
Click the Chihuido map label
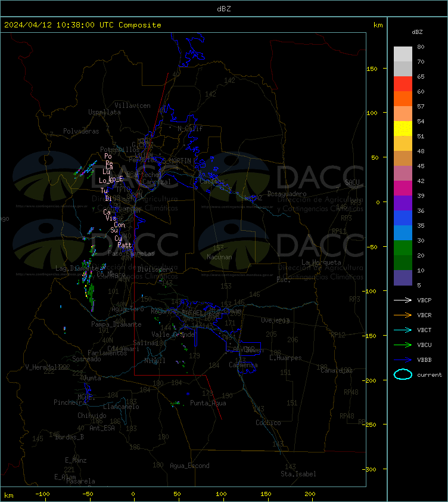(92, 415)
